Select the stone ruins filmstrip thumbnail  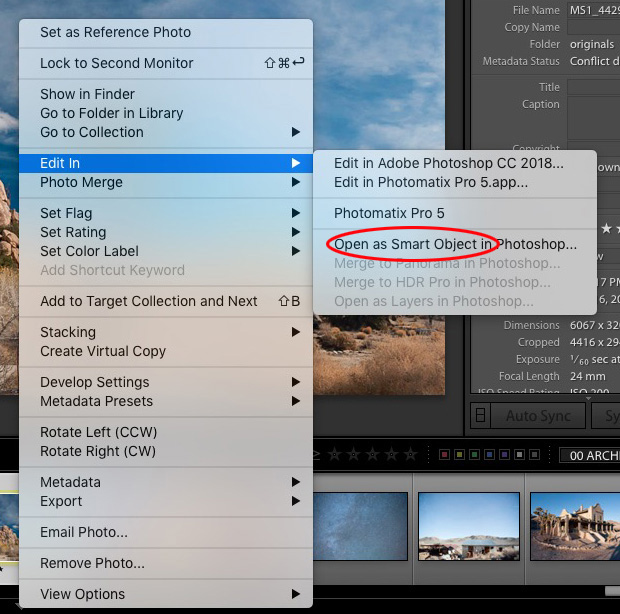coord(575,526)
